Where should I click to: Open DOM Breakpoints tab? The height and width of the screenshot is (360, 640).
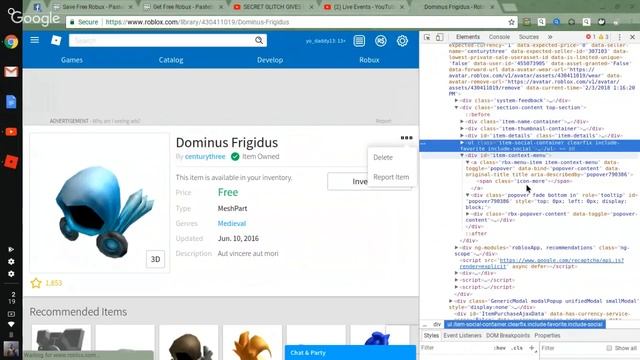coord(508,336)
